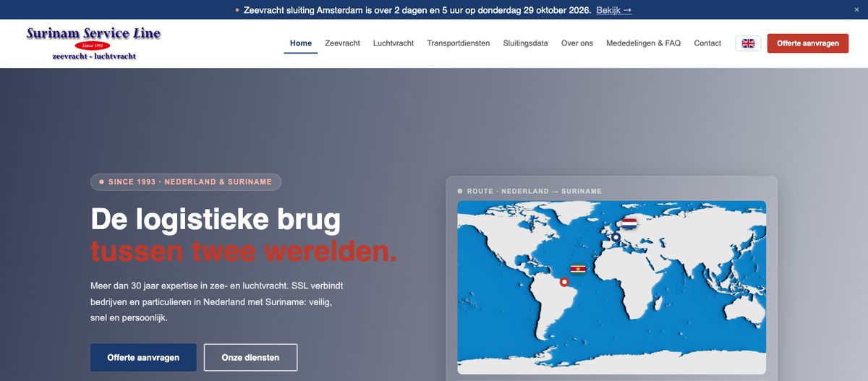The width and height of the screenshot is (868, 381).
Task: Click the blue Offerte aanvragen hero button
Action: (x=143, y=357)
